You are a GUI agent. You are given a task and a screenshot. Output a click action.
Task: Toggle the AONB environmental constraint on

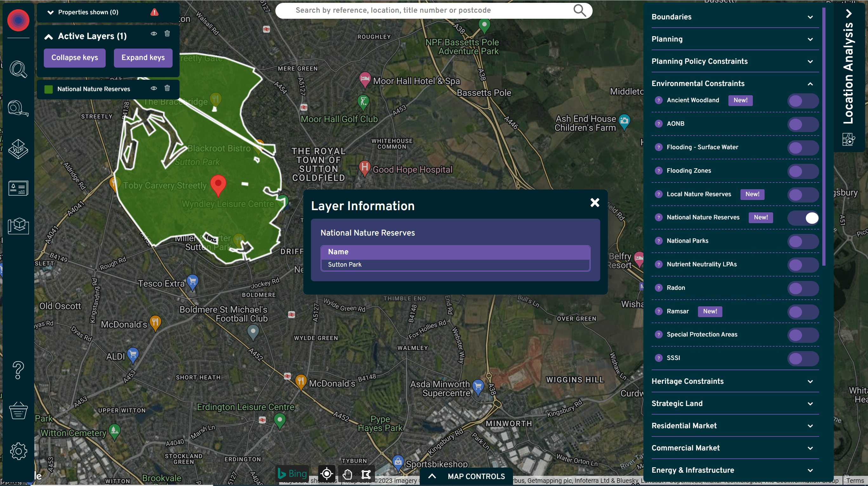click(802, 123)
